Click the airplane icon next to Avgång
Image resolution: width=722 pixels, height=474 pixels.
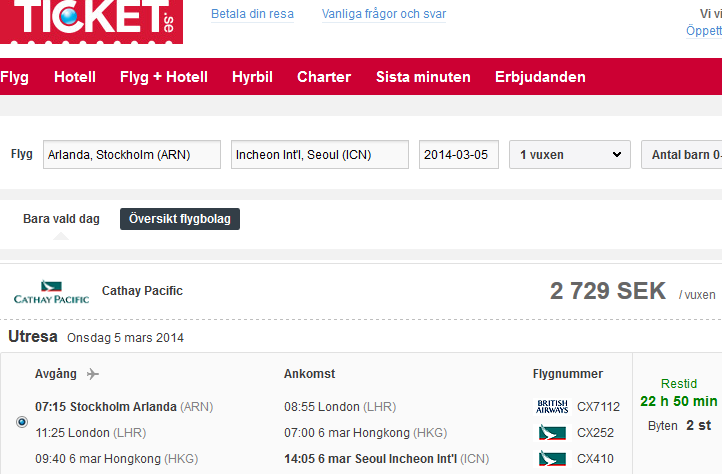[x=93, y=374]
